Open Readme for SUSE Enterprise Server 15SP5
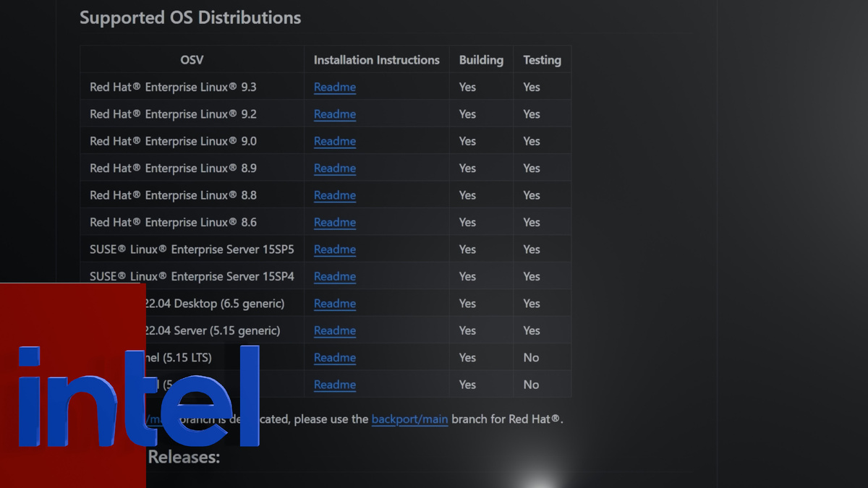This screenshot has width=868, height=488. tap(335, 249)
